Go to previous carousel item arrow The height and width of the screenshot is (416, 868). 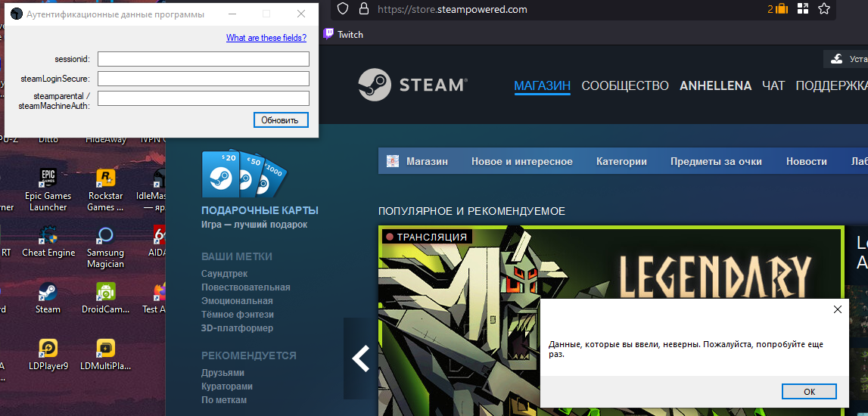tap(360, 359)
